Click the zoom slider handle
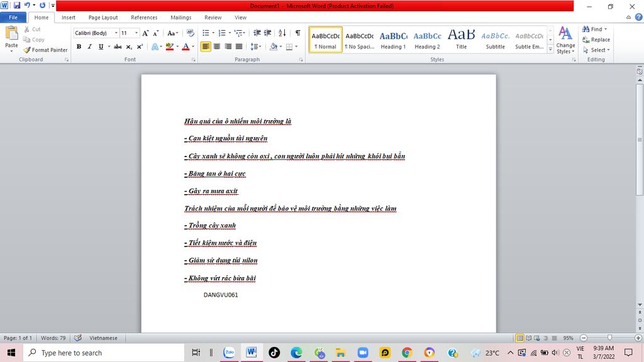 coord(609,337)
